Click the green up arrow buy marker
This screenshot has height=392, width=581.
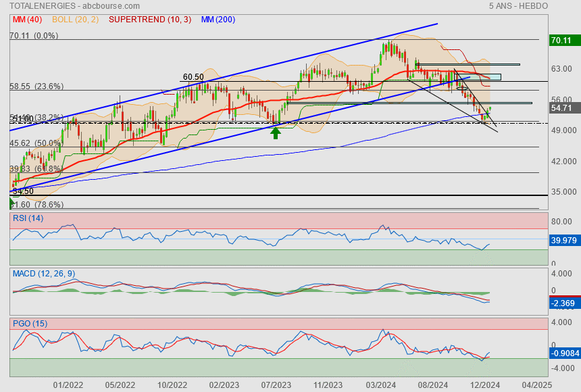tap(276, 132)
